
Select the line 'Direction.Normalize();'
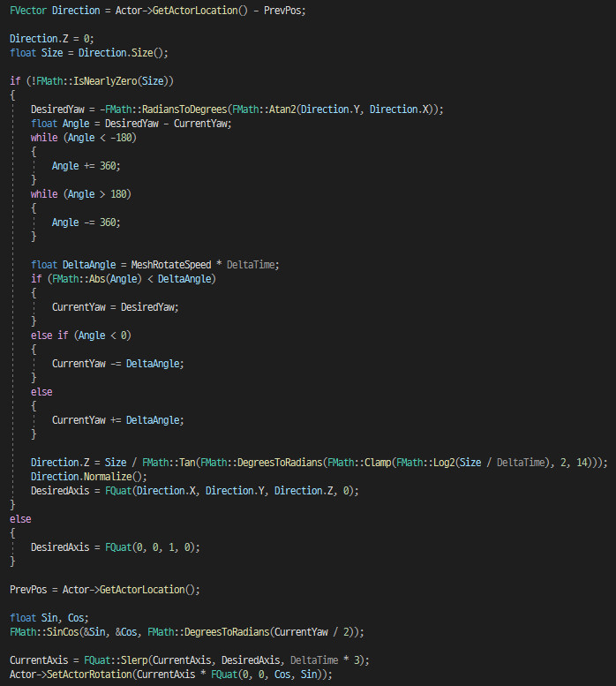point(89,477)
